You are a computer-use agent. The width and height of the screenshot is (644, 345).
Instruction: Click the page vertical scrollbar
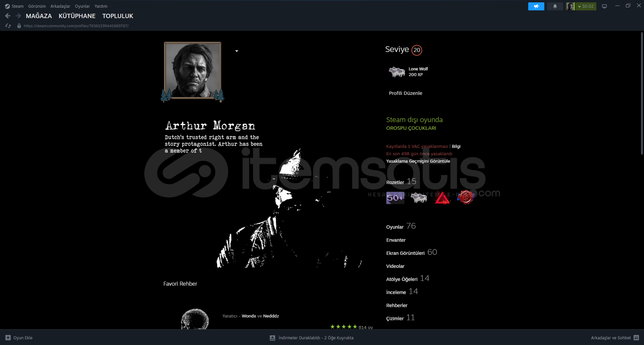(642, 93)
